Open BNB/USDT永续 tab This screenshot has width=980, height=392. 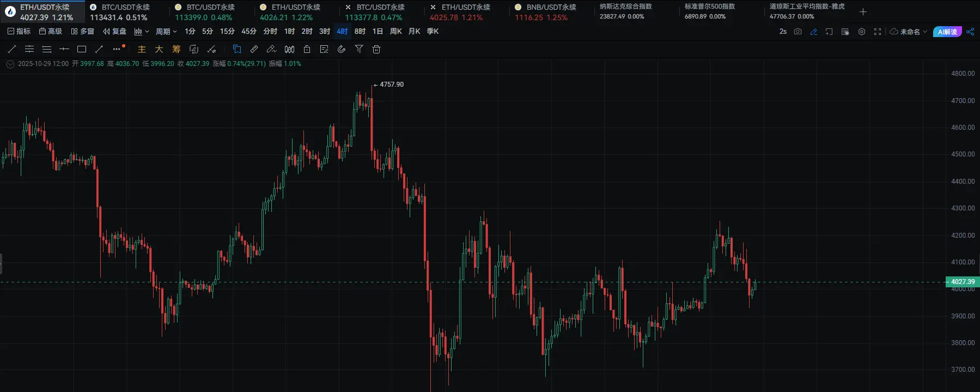pos(552,12)
